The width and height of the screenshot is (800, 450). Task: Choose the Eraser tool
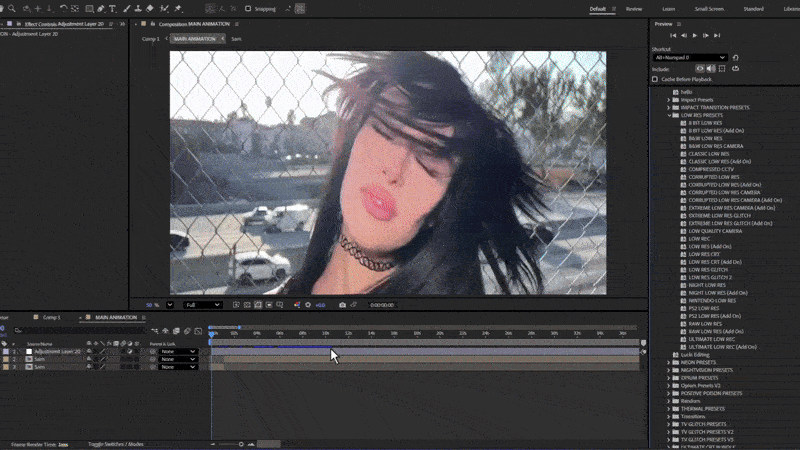click(151, 9)
